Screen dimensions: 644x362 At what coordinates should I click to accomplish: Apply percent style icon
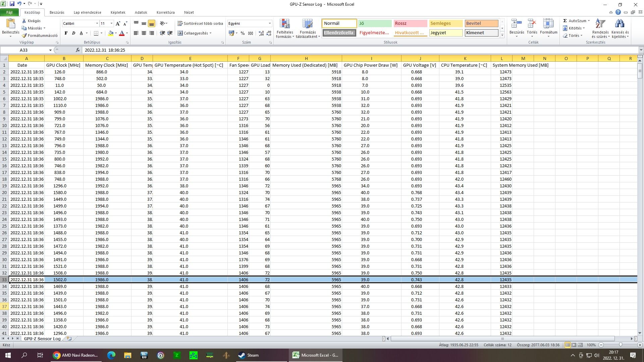(x=243, y=33)
